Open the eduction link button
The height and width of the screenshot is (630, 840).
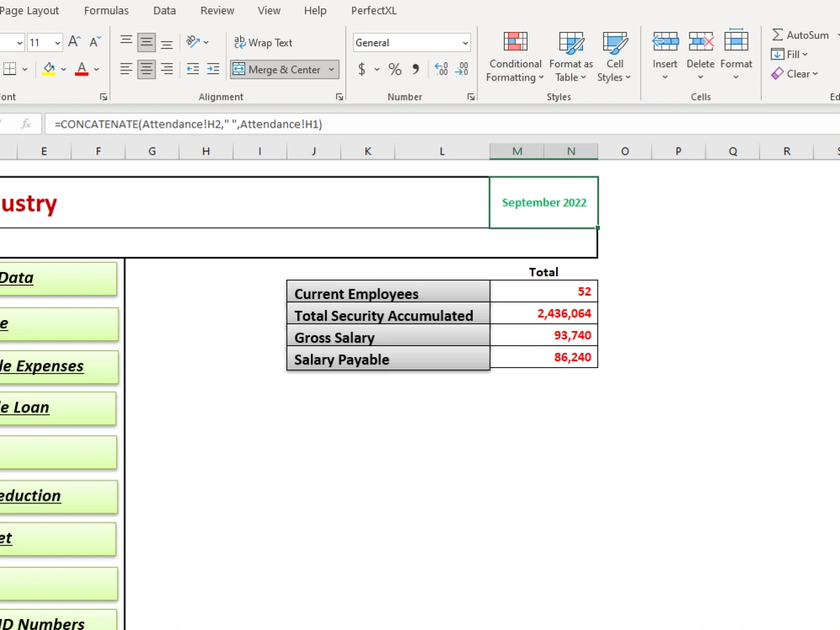[58, 496]
